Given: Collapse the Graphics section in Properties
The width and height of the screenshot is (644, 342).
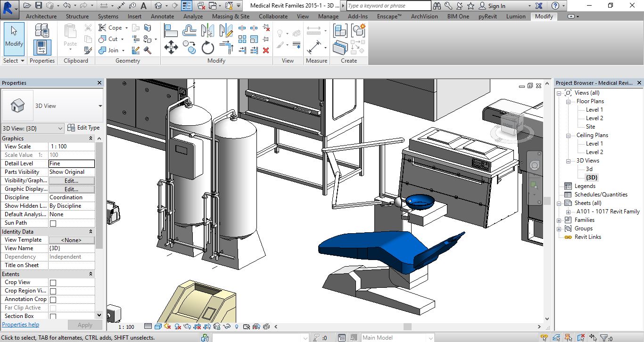Looking at the screenshot, I should click(x=91, y=138).
